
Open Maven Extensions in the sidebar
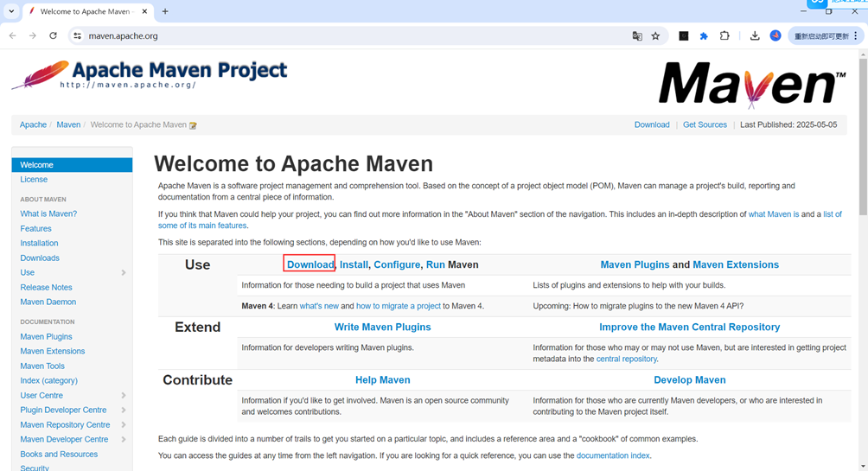tap(53, 351)
